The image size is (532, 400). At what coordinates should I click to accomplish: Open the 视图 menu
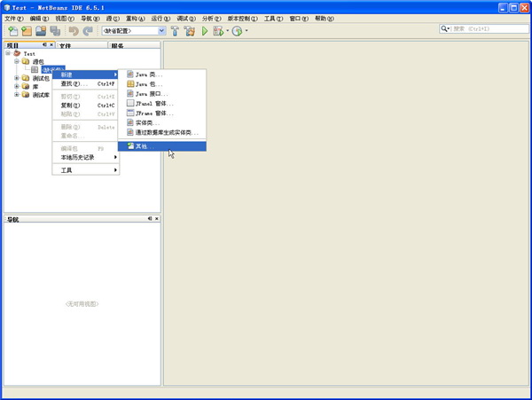[x=65, y=19]
